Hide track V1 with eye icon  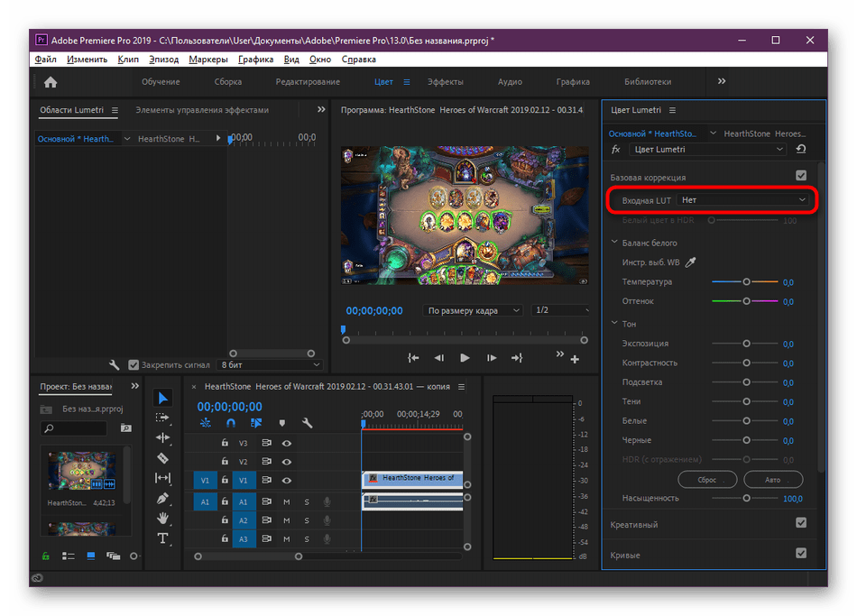(286, 481)
